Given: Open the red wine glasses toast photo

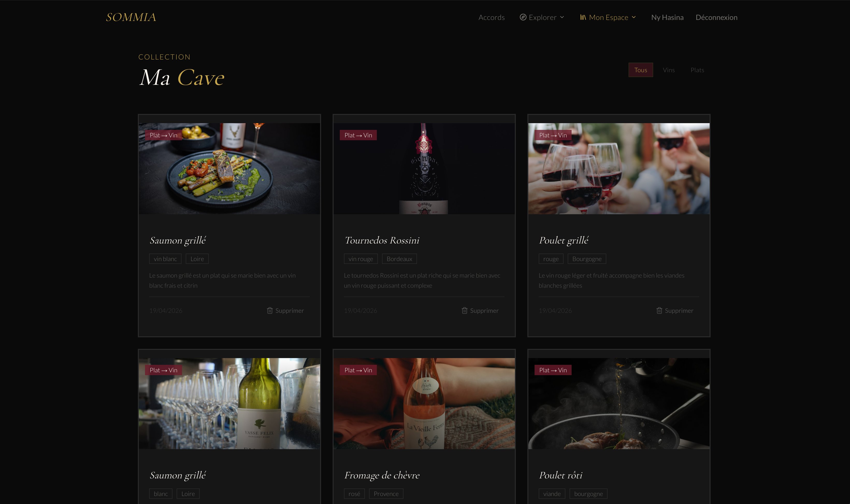Looking at the screenshot, I should click(x=619, y=168).
